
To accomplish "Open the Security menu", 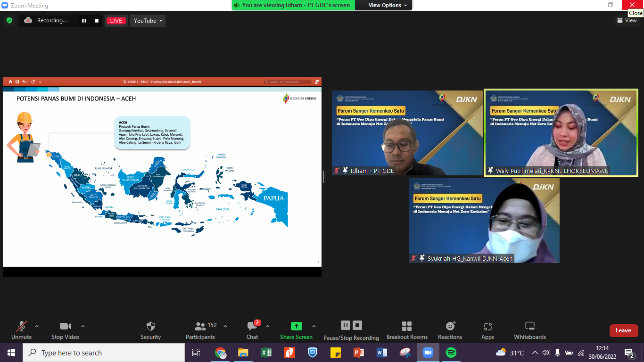I will pyautogui.click(x=150, y=330).
